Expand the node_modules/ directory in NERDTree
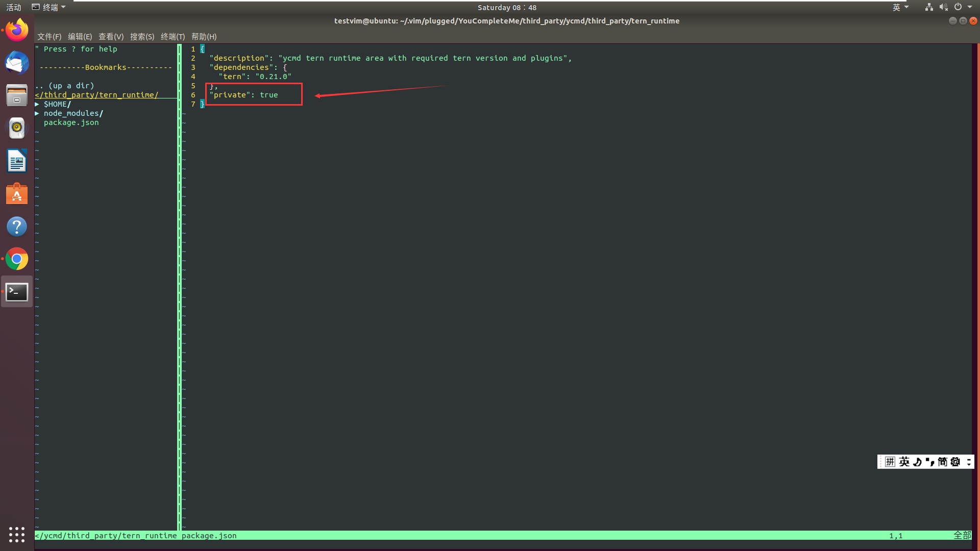Viewport: 980px width, 551px height. click(73, 113)
